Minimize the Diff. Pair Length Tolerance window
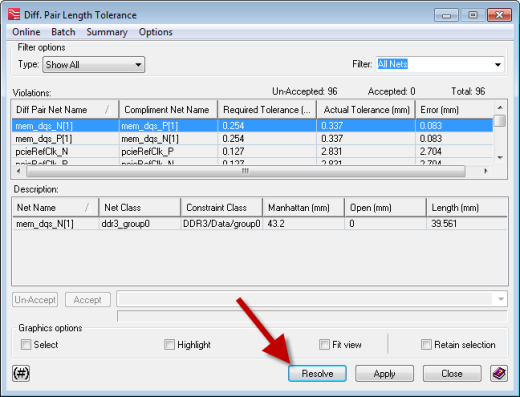The image size is (520, 397). pyautogui.click(x=447, y=15)
